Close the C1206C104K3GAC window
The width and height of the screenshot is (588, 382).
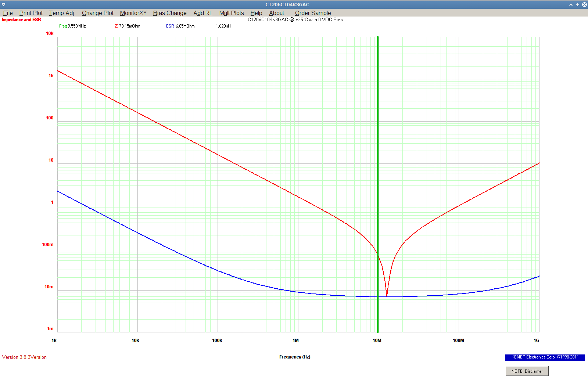pyautogui.click(x=584, y=5)
